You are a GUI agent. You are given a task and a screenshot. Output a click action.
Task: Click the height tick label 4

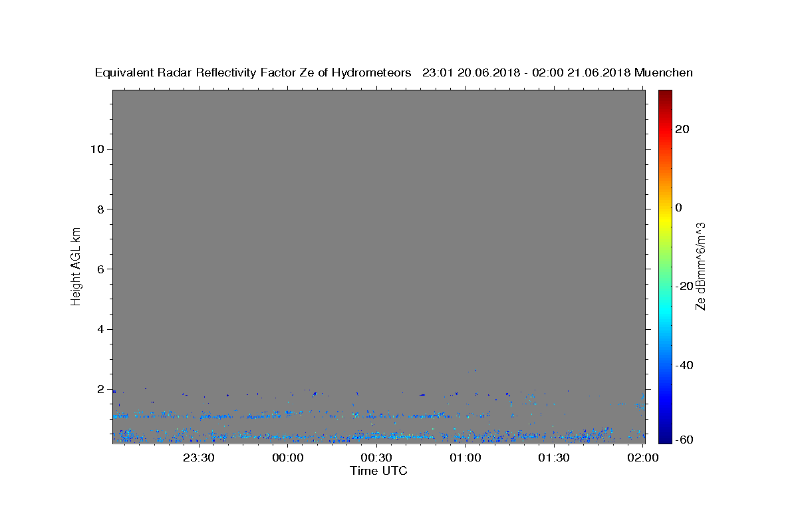point(101,329)
